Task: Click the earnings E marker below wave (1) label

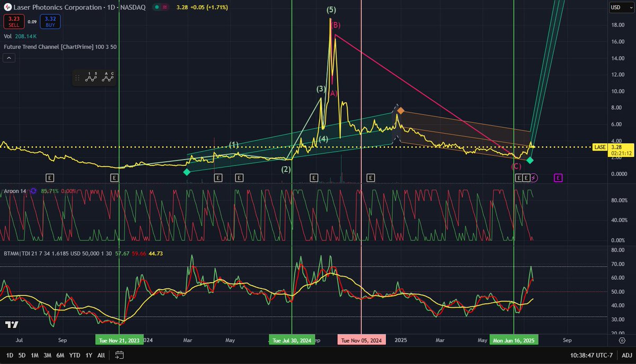Action: [x=239, y=177]
